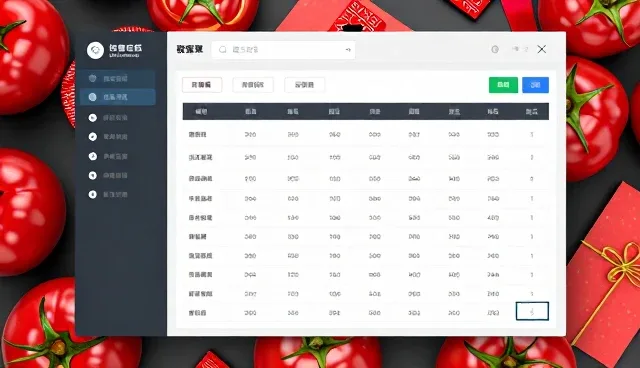640x368 pixels.
Task: Click the icon of the highlighted second sidebar entry
Action: [x=93, y=97]
